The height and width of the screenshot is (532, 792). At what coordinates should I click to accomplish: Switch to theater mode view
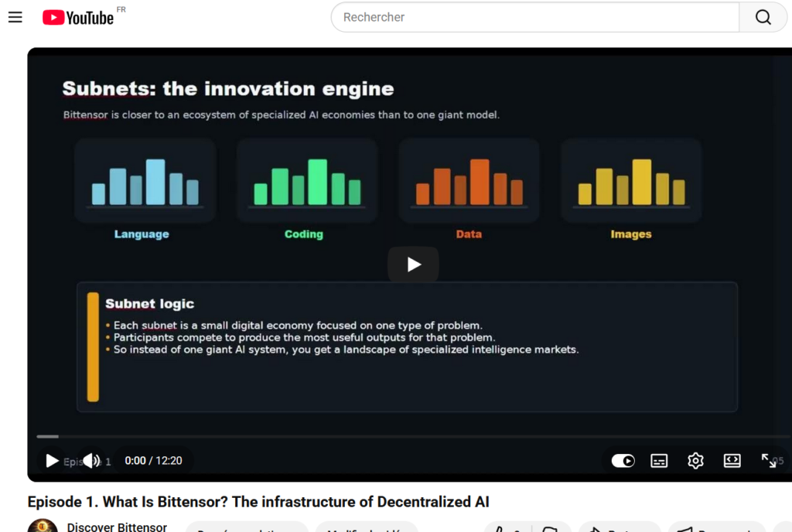732,461
